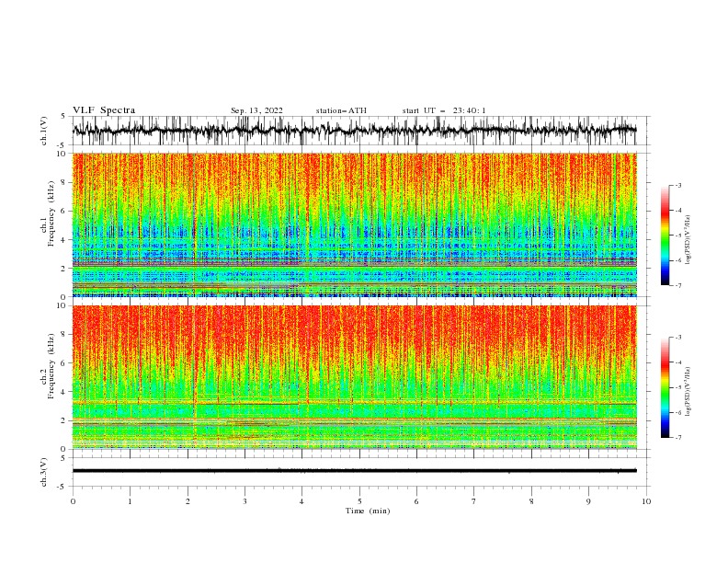Select the "start UT = 23:40: 1" text
728x563 pixels.
click(444, 110)
